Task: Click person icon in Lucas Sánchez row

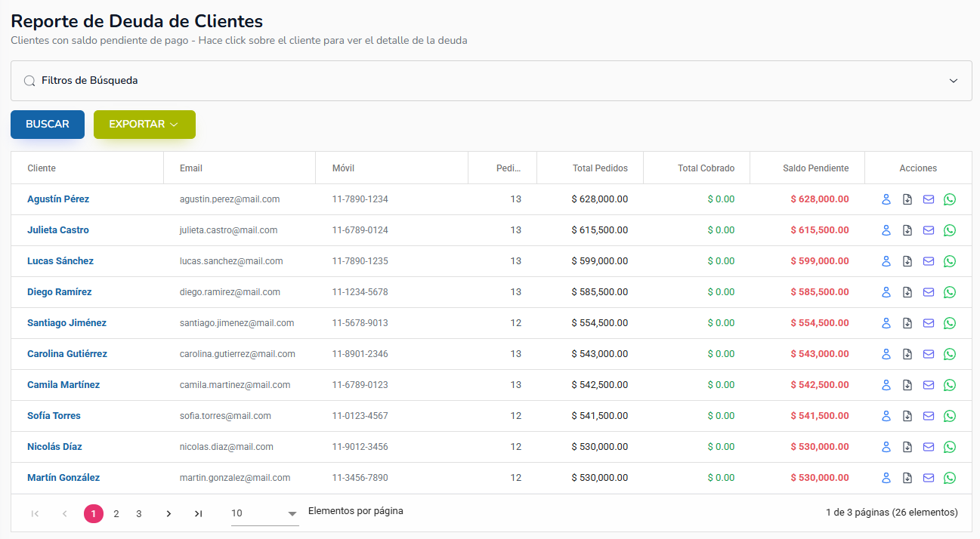Action: (x=886, y=261)
